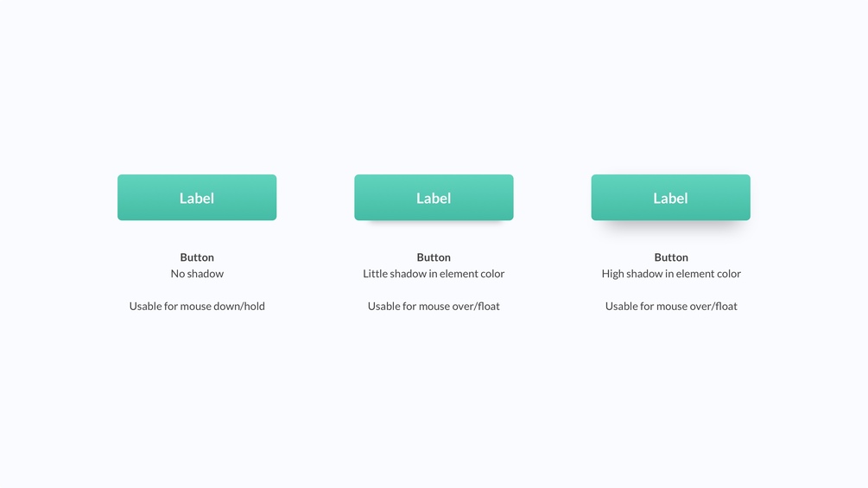Select the "Little shadow in element color" text

[x=434, y=274]
